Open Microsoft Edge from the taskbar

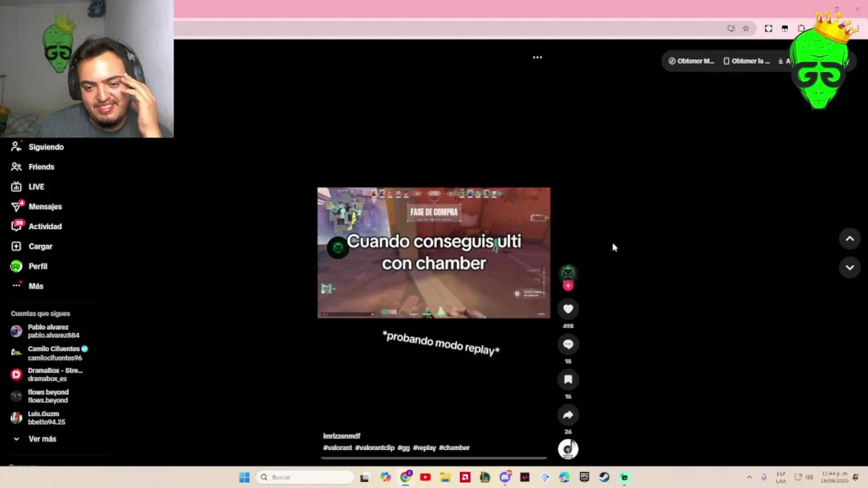(x=564, y=477)
